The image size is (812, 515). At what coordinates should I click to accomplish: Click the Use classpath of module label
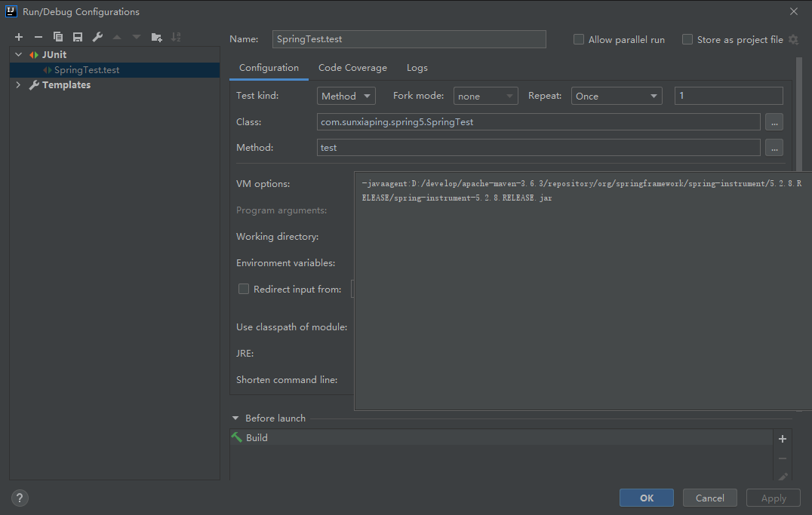click(291, 327)
